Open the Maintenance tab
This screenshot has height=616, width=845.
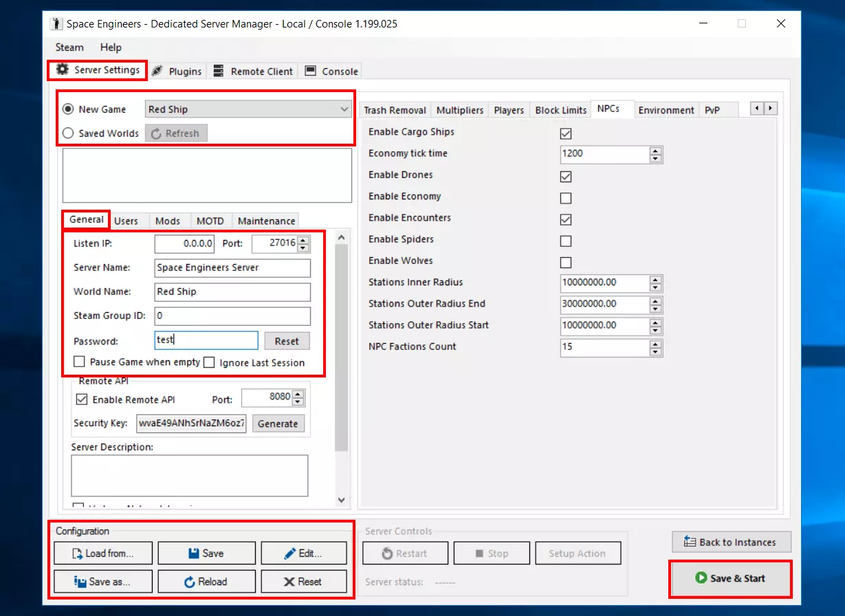(266, 221)
